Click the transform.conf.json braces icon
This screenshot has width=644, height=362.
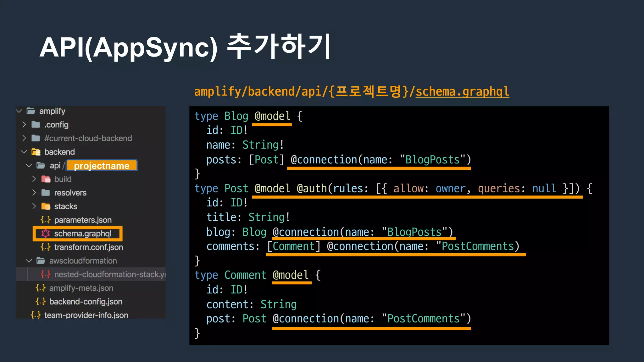(46, 247)
